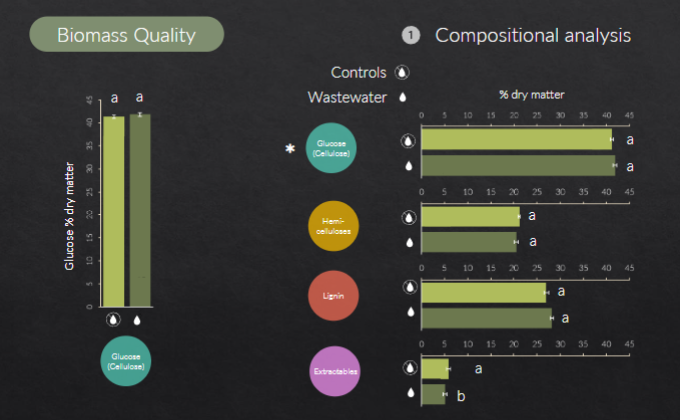Click the % dry matter axis title
680x420 pixels.
532,95
